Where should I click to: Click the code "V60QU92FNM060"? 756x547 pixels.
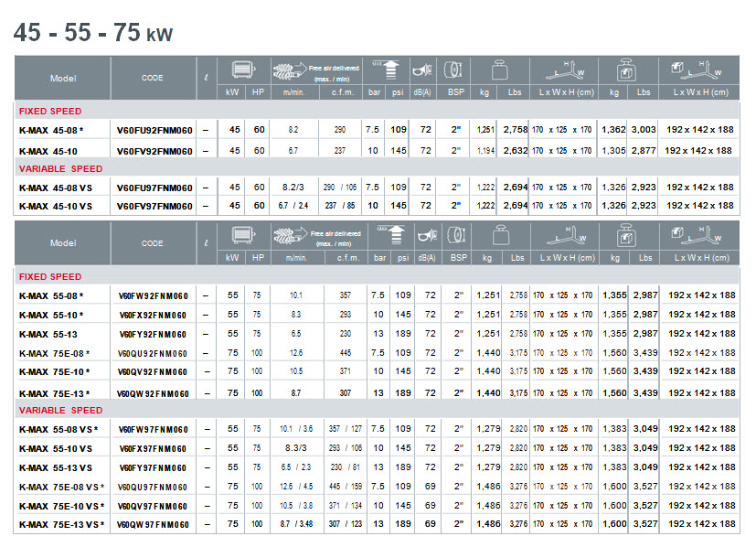(x=153, y=354)
